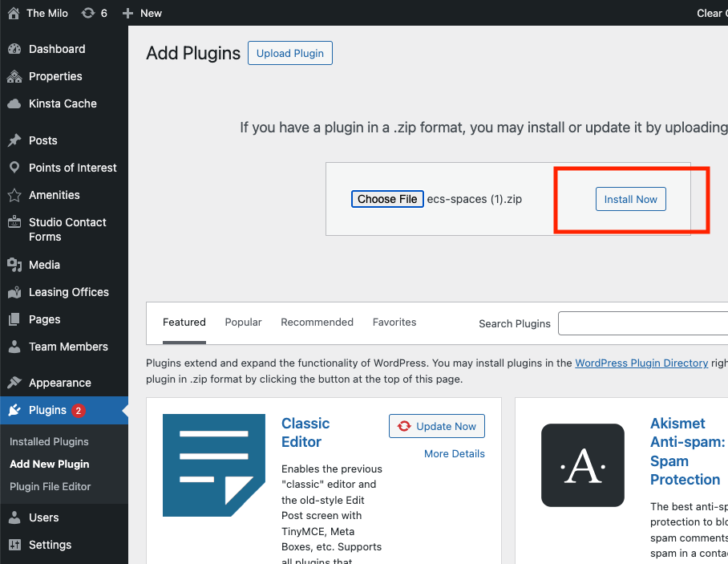Open The Milo site name in admin bar
This screenshot has height=564, width=728.
click(x=47, y=14)
